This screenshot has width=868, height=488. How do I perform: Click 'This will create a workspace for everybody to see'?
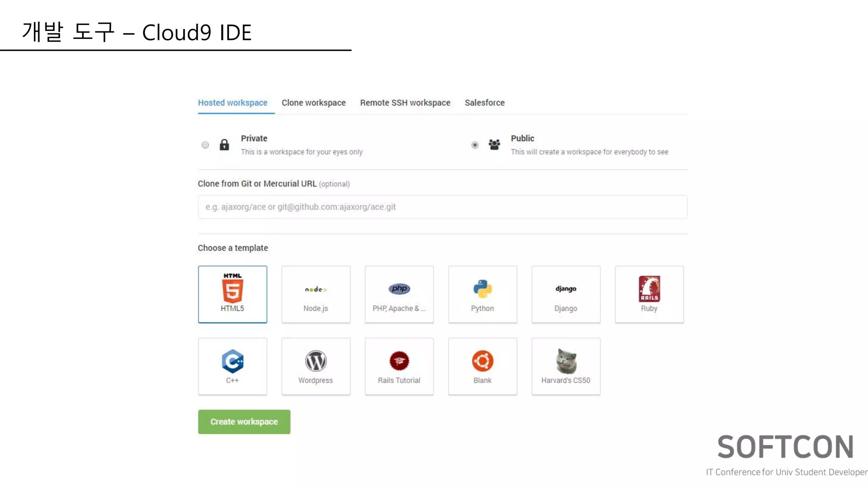click(x=589, y=152)
